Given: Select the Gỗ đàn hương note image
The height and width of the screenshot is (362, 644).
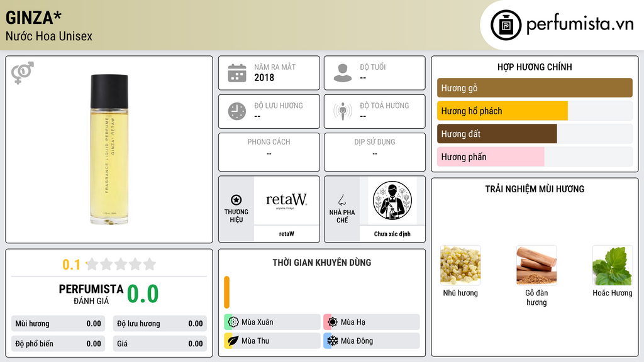Looking at the screenshot, I should [536, 265].
